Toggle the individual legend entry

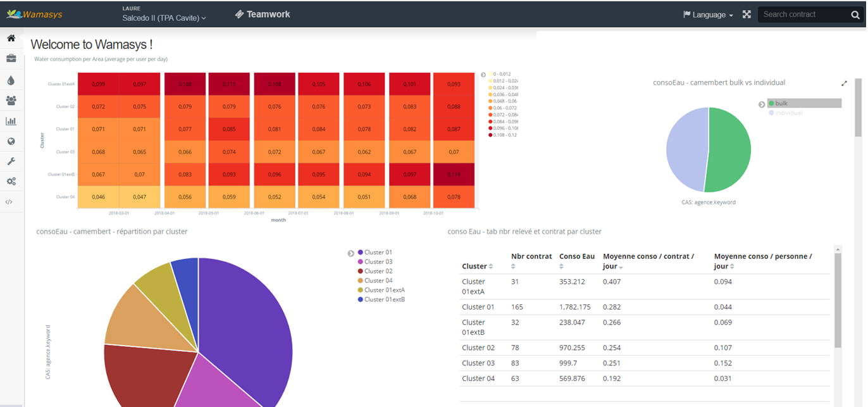coord(786,113)
